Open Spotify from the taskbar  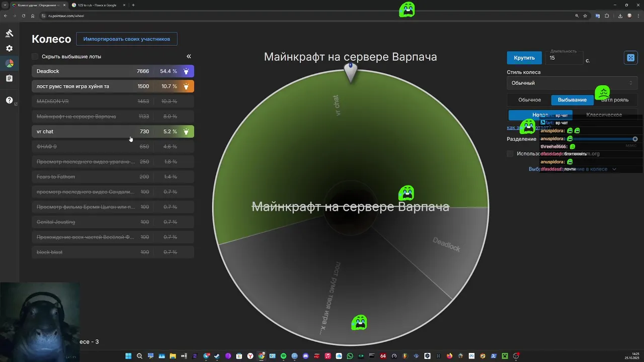click(283, 356)
